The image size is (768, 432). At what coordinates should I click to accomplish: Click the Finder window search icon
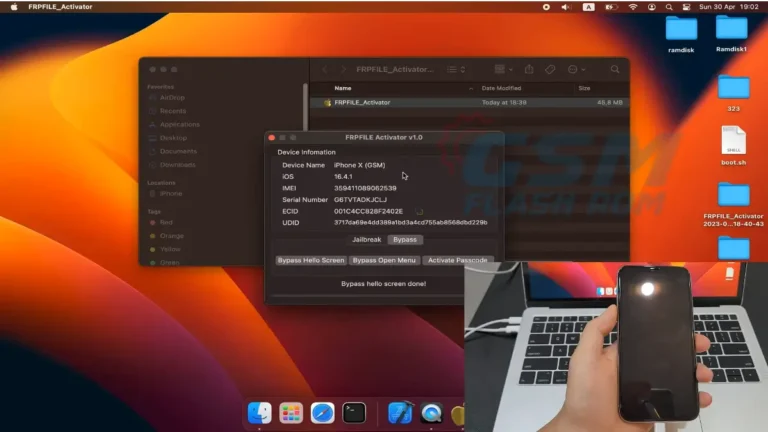click(x=615, y=70)
